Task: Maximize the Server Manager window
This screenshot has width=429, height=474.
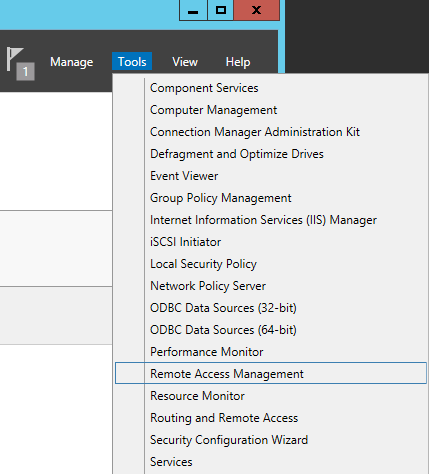Action: click(x=220, y=10)
